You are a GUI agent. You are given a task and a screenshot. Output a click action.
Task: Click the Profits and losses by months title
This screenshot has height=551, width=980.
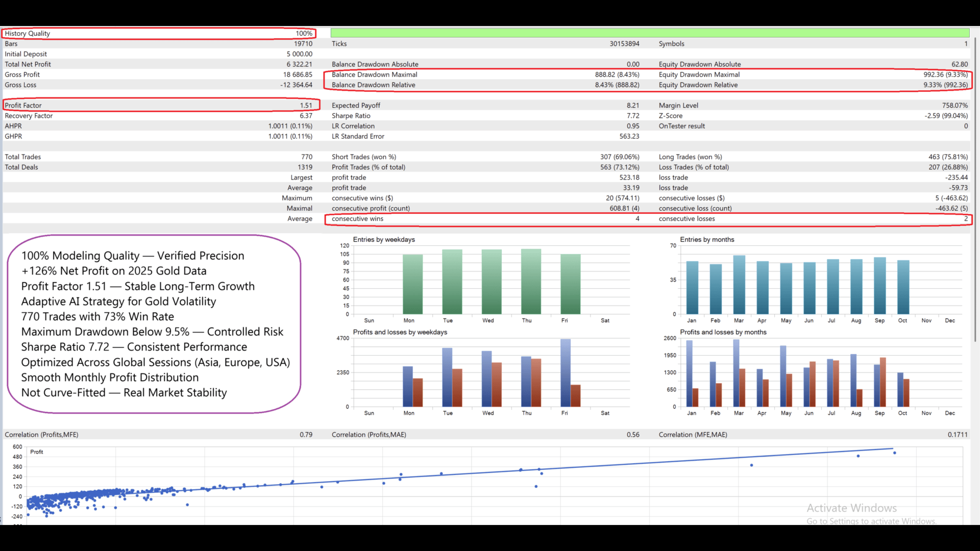click(x=723, y=332)
